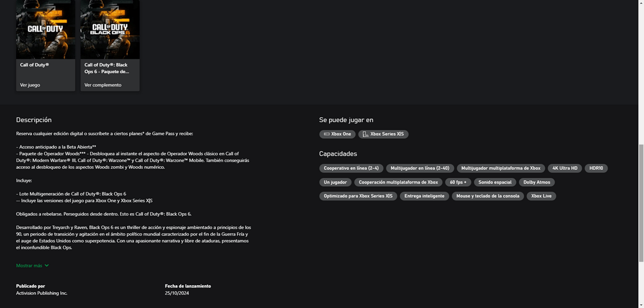Click the Xbox Series X|S console icon
This screenshot has height=308, width=644.
click(365, 134)
